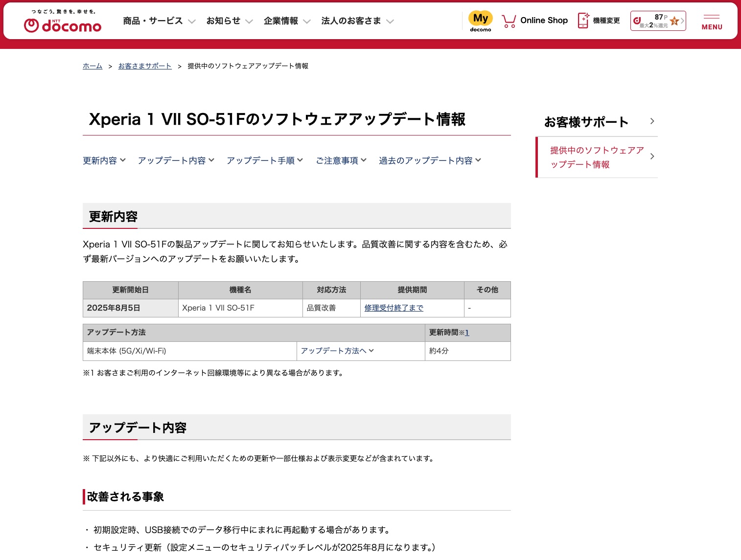Click the 提供期間 column header
Viewport: 741px width, 560px height.
(413, 290)
